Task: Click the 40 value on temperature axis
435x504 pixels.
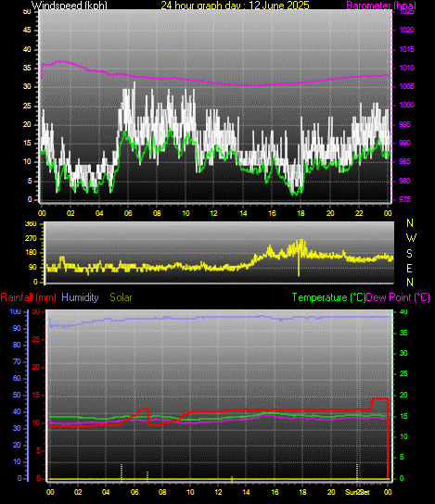Action: pyautogui.click(x=403, y=312)
